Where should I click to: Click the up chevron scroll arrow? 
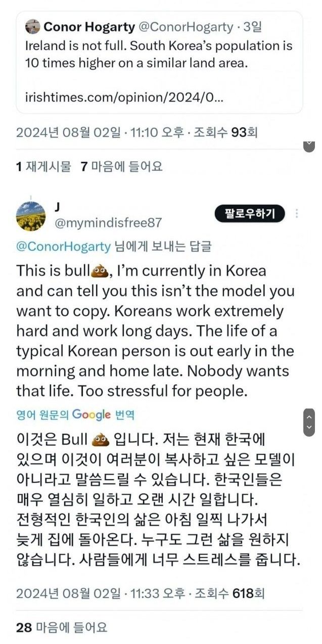point(309,417)
